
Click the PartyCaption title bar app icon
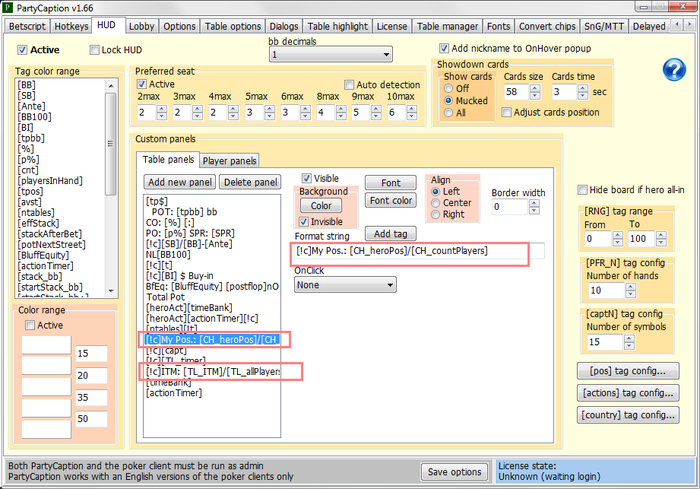9,8
